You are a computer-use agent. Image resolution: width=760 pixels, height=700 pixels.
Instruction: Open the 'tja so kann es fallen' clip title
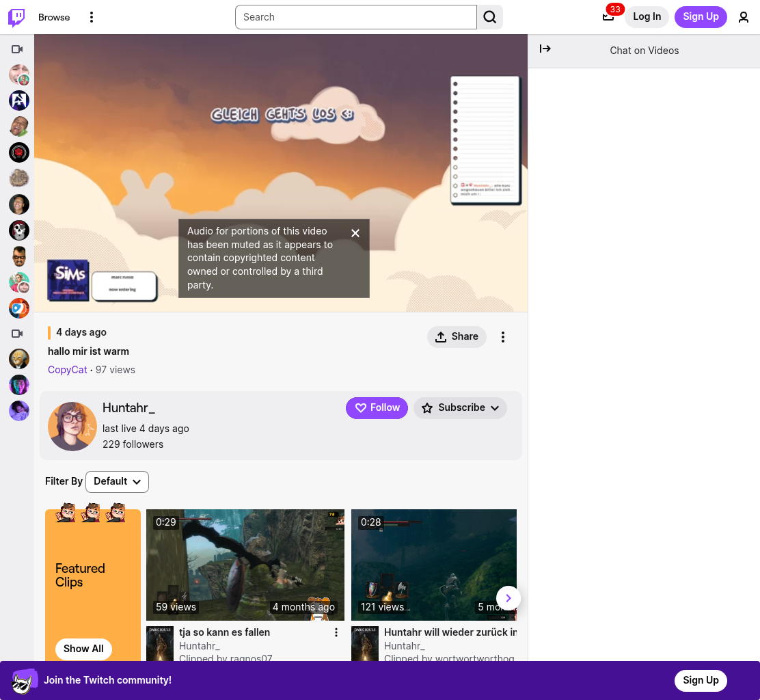[224, 632]
